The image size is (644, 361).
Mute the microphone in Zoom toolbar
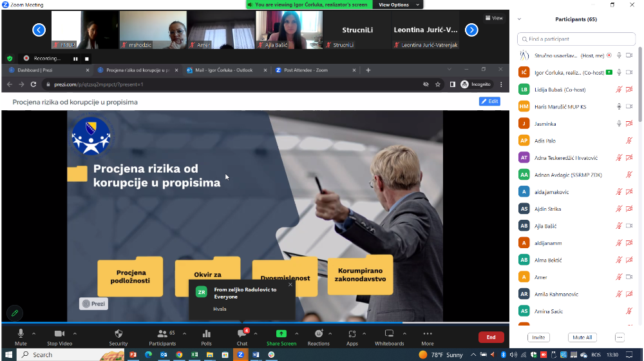coord(21,337)
